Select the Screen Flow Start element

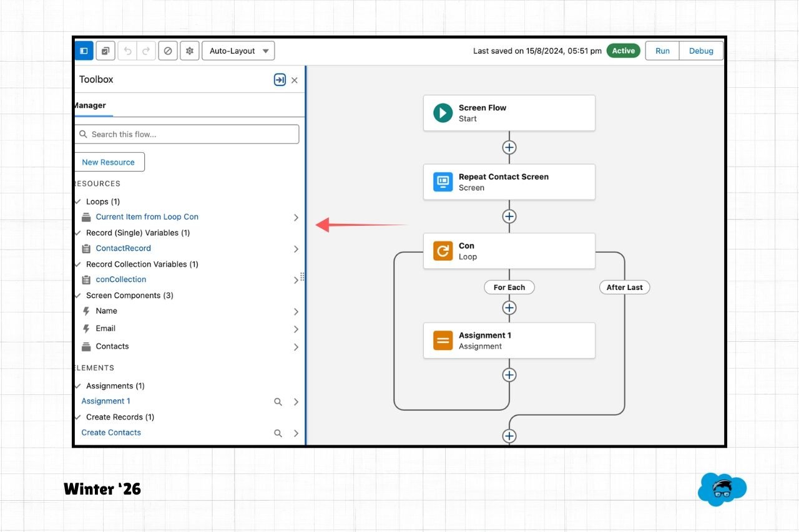(509, 113)
